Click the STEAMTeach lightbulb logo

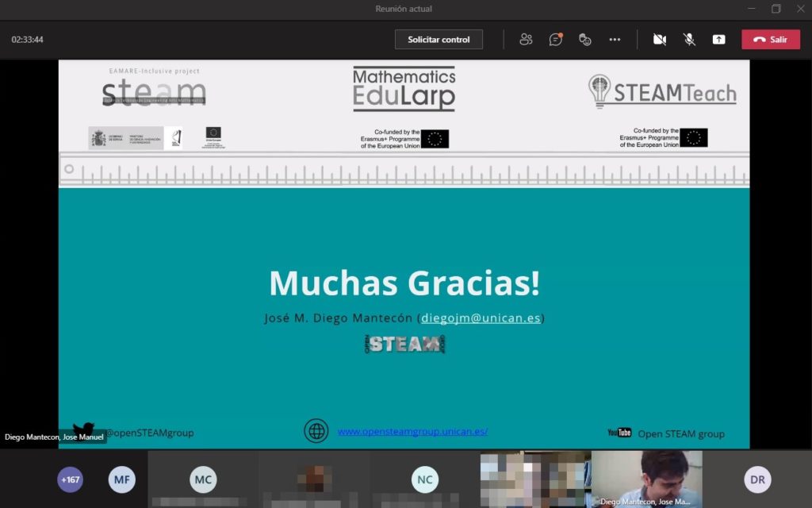pyautogui.click(x=599, y=90)
